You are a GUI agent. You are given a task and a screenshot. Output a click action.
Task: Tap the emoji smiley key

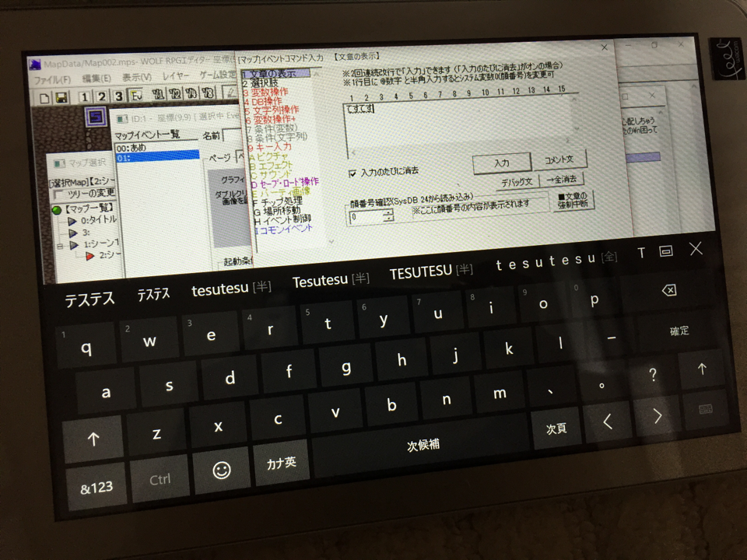[222, 471]
